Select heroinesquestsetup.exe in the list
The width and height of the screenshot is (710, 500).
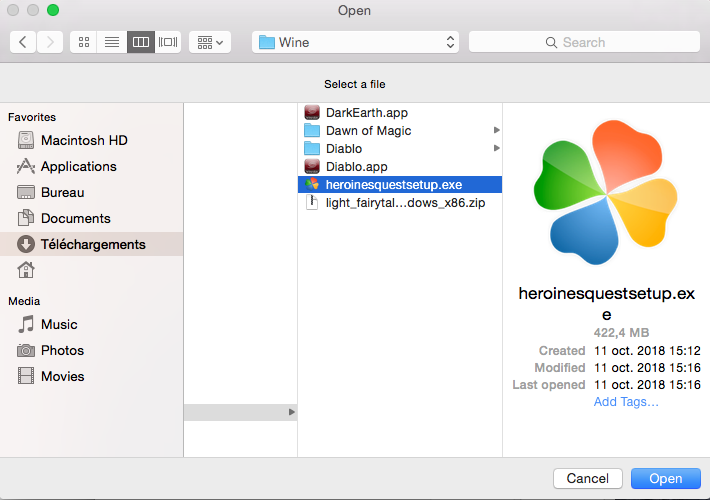point(400,185)
